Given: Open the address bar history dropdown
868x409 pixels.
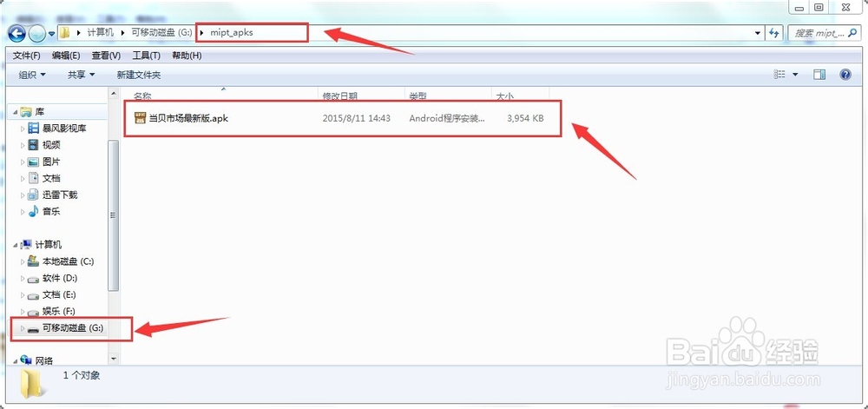Looking at the screenshot, I should (x=758, y=33).
